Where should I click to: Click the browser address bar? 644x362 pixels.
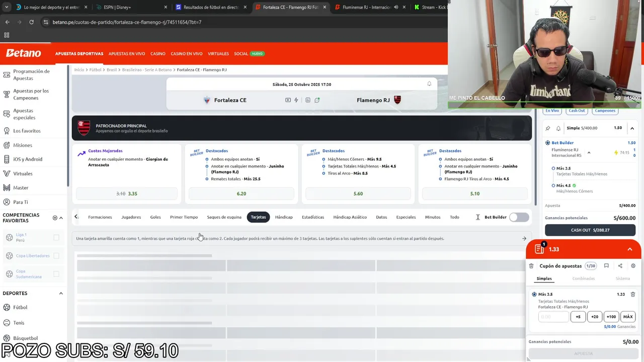242,22
